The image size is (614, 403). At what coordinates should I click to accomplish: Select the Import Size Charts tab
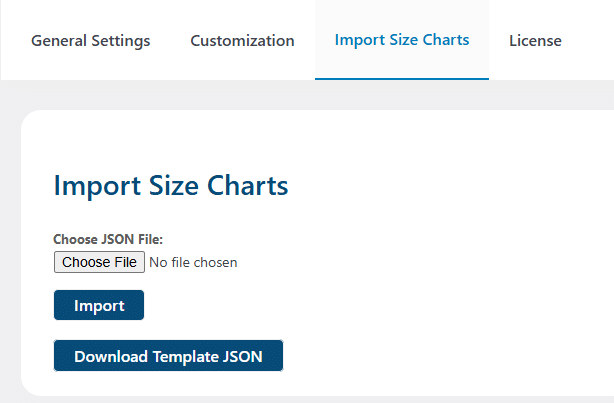point(402,40)
